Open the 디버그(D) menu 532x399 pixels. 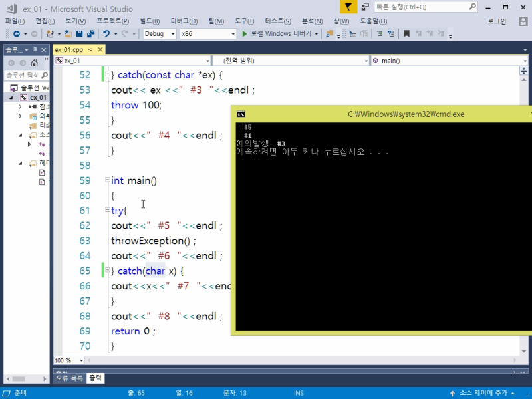pyautogui.click(x=184, y=21)
